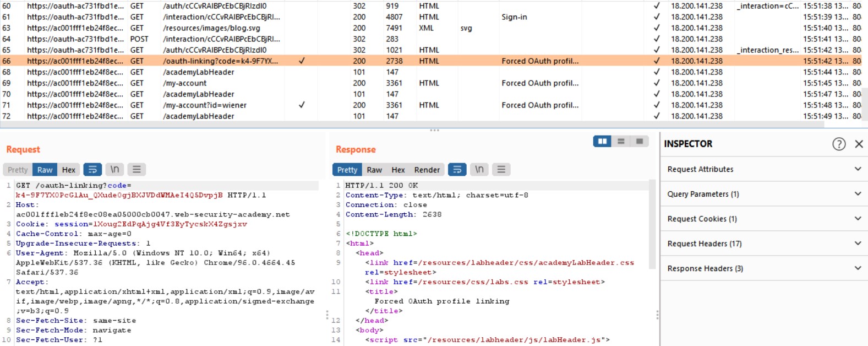
Task: Select history row 65 with status 302
Action: [x=431, y=50]
